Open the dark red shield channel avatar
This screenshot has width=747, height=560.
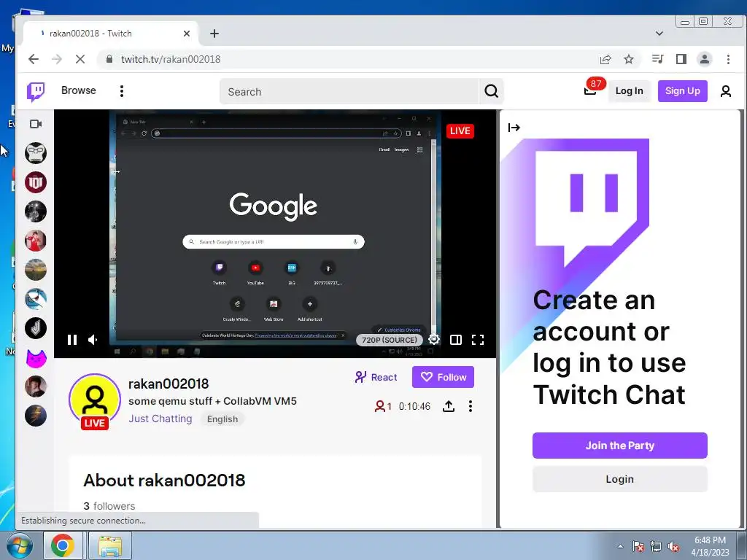(36, 182)
